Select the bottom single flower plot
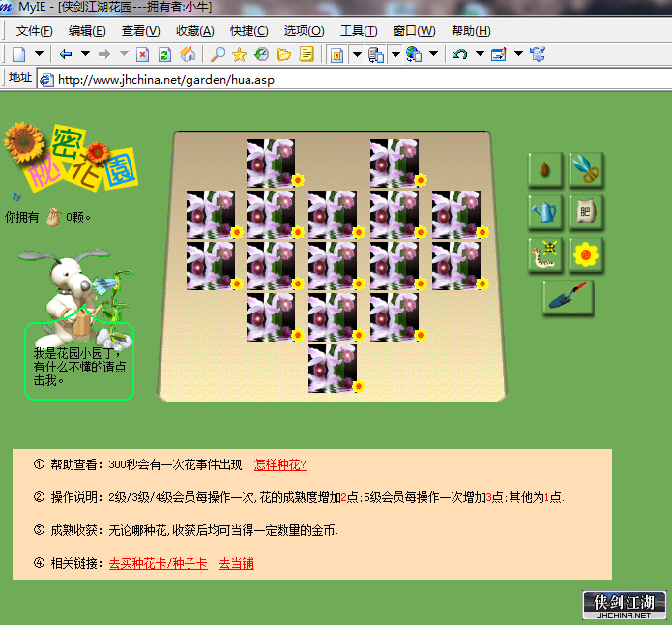Image resolution: width=672 pixels, height=625 pixels. click(333, 369)
